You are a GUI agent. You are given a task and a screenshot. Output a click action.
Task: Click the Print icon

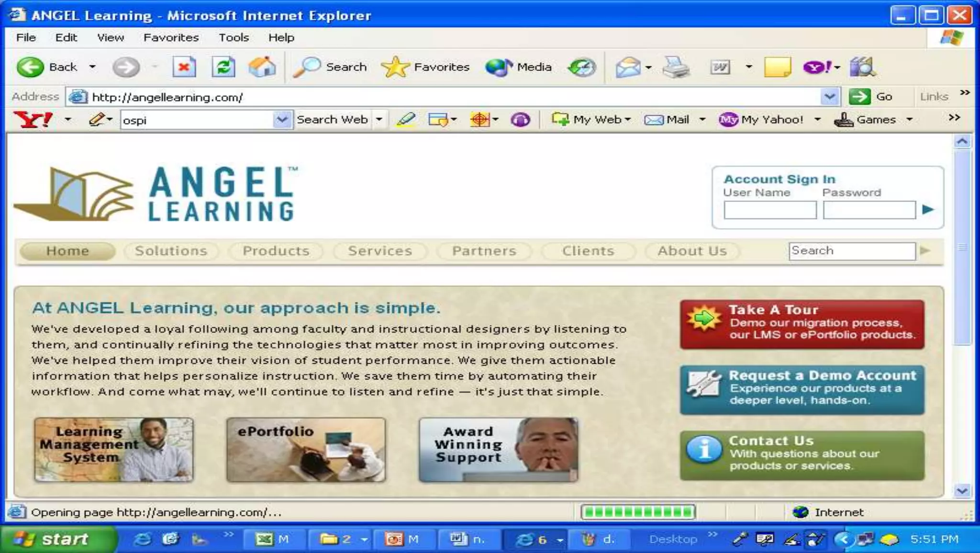coord(676,67)
